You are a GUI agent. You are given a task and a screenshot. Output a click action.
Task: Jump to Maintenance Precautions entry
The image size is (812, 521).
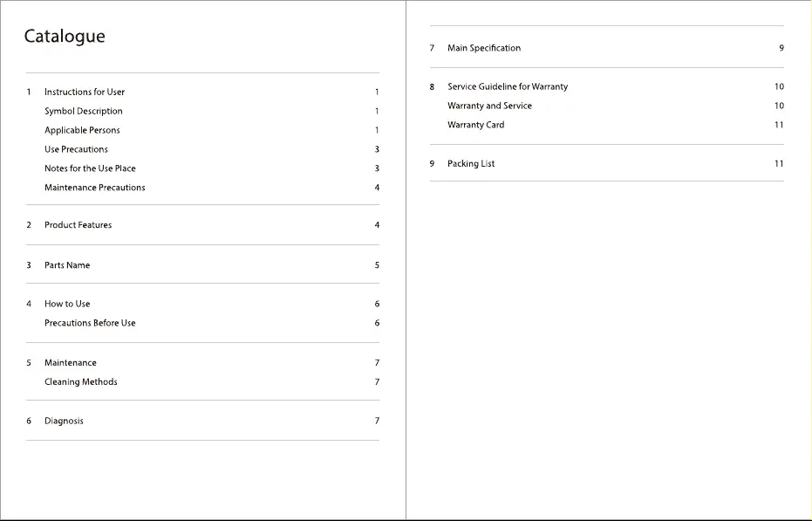[x=95, y=188]
